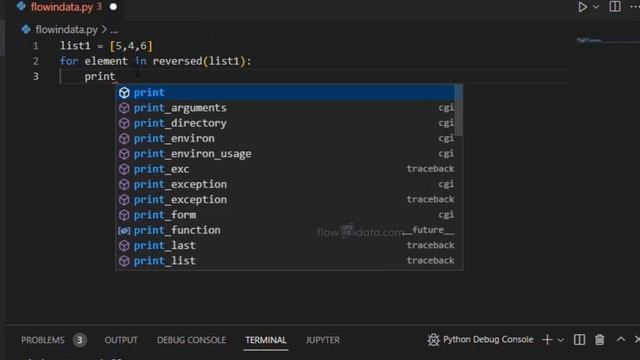This screenshot has width=640, height=360.
Task: Split the terminal panel
Action: point(579,340)
